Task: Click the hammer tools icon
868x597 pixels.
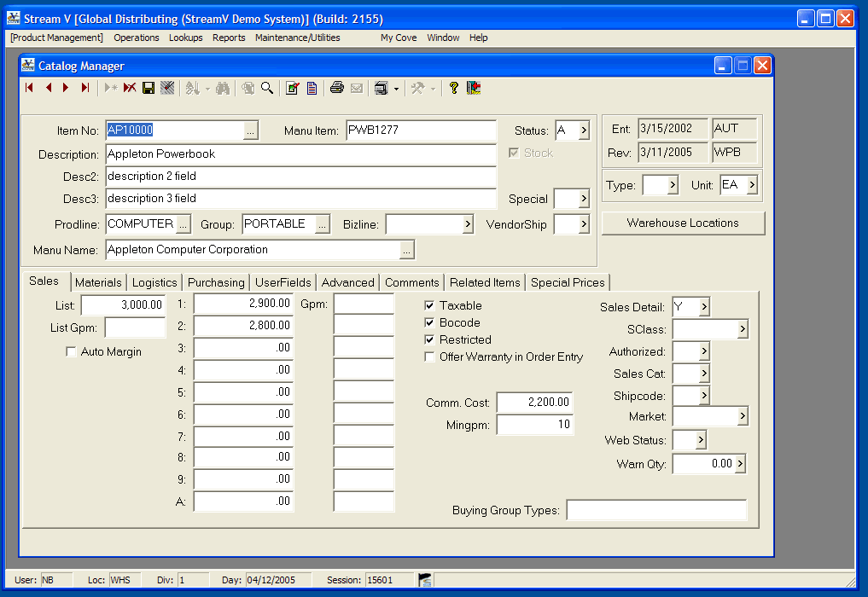Action: (418, 88)
